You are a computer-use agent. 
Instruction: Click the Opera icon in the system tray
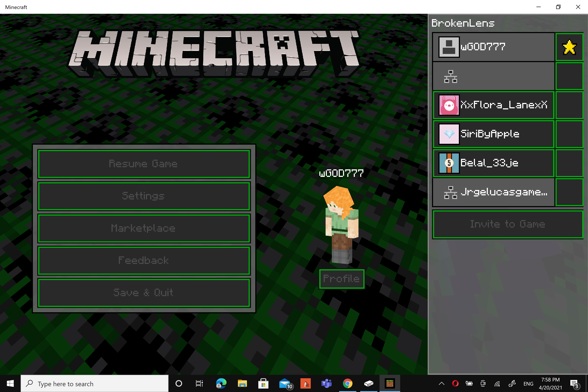pyautogui.click(x=455, y=383)
